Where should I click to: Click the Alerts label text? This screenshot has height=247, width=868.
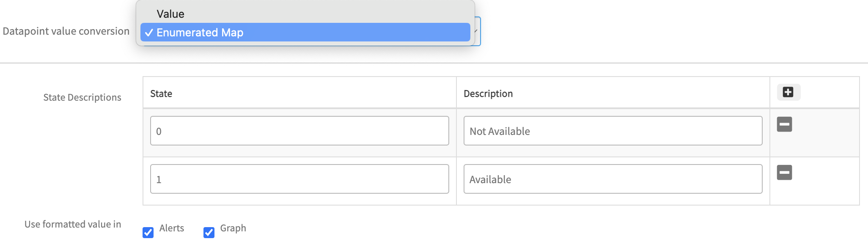pos(172,228)
